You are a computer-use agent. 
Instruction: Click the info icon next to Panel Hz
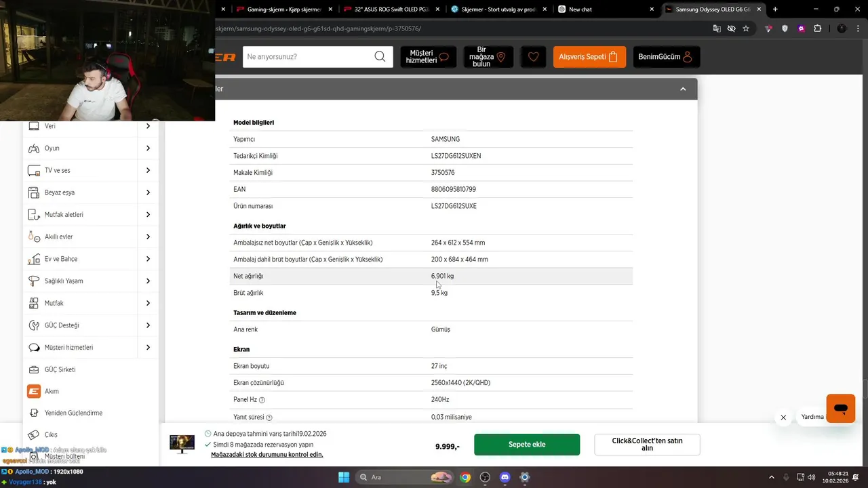point(262,400)
